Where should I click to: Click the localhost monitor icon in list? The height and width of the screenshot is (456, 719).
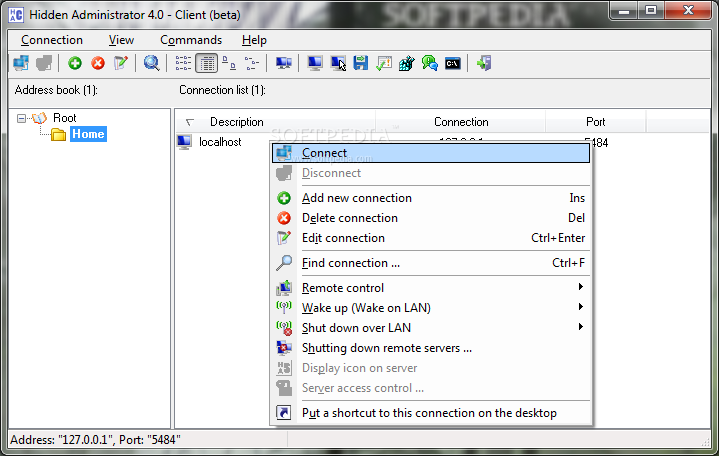184,143
